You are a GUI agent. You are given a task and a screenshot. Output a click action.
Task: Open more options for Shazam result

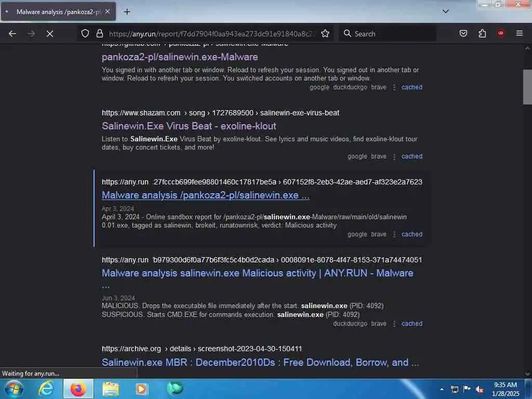click(394, 156)
